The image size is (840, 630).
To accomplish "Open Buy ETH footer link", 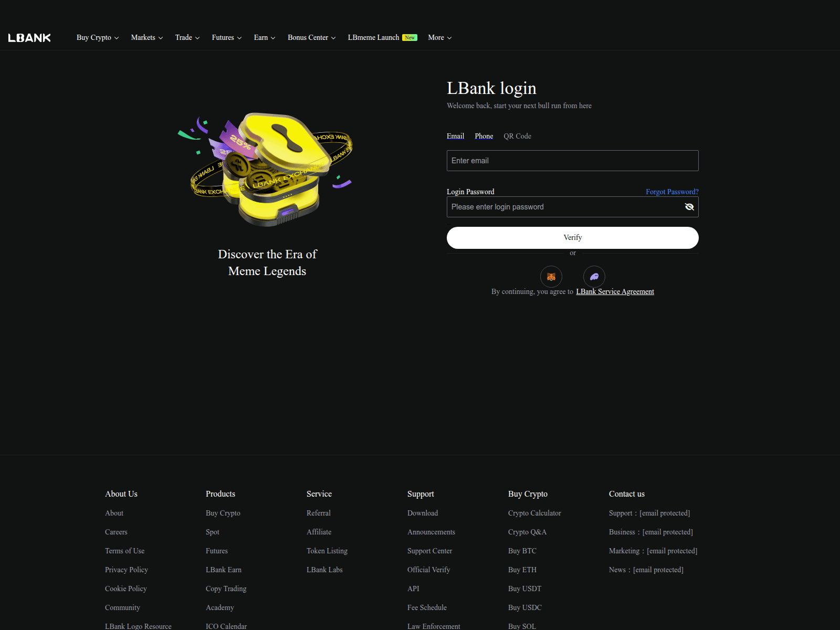I will click(x=522, y=570).
